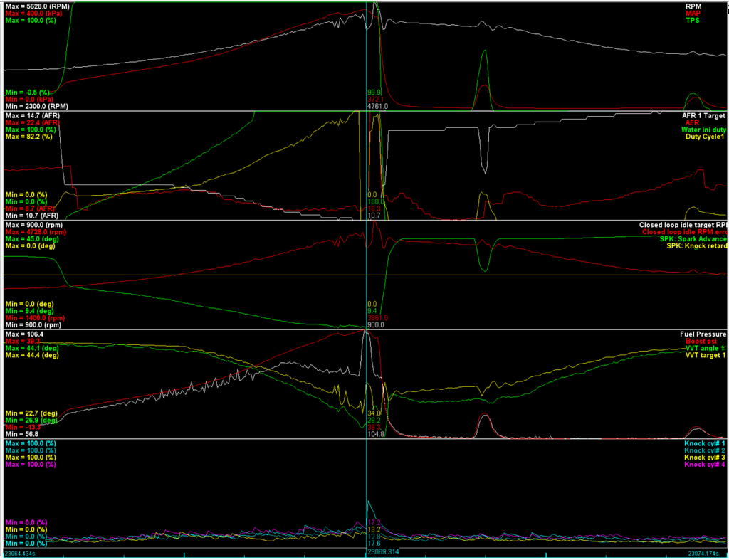Screen dimensions: 729x560
Task: Click the VVT angle 1 legend label
Action: (706, 348)
